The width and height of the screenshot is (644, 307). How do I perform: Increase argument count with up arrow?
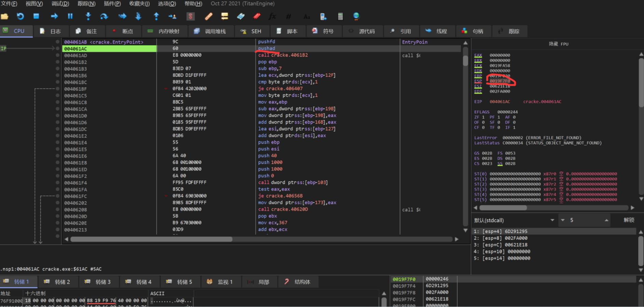[x=606, y=220]
